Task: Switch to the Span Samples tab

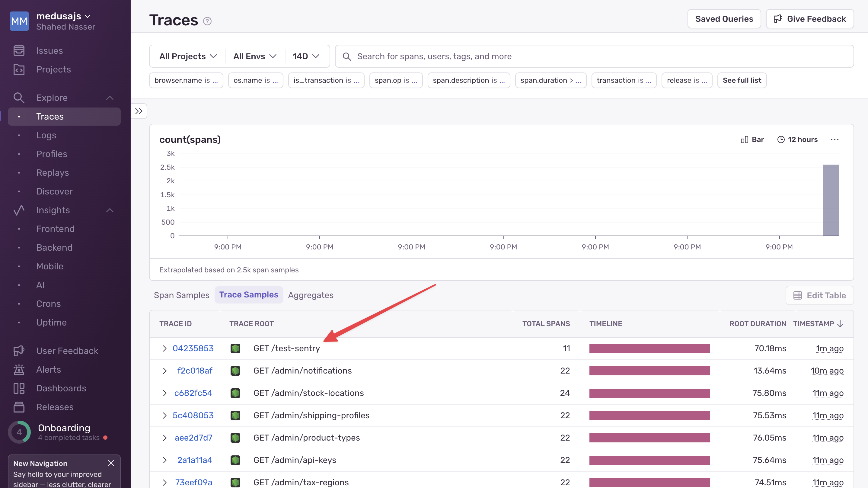Action: pos(182,295)
